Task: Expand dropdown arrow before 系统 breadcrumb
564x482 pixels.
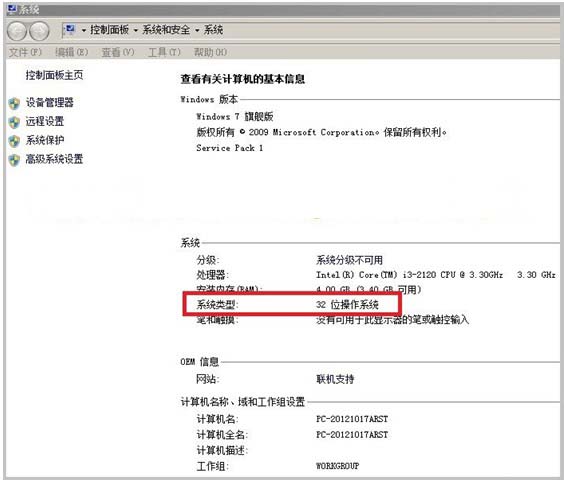Action: (x=197, y=30)
